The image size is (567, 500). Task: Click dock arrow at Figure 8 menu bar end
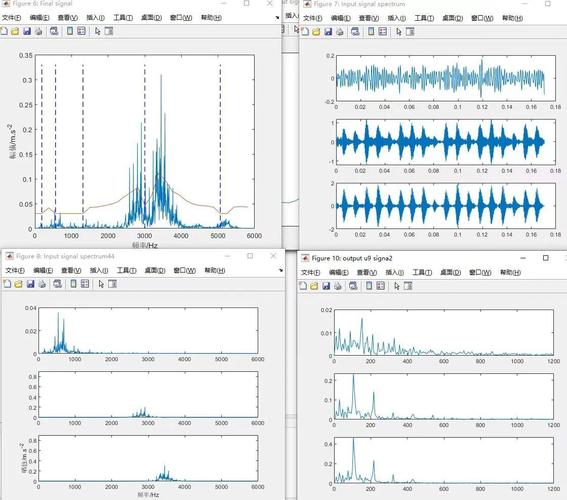click(x=281, y=270)
